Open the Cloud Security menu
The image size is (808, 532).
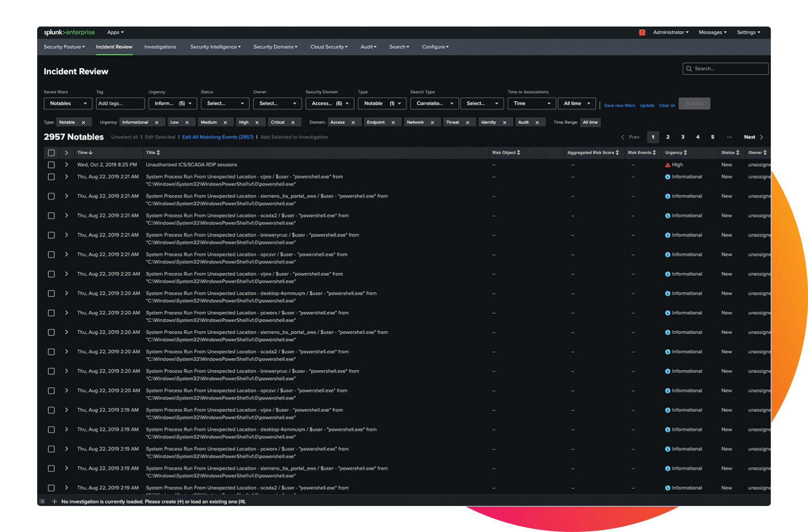[x=329, y=47]
